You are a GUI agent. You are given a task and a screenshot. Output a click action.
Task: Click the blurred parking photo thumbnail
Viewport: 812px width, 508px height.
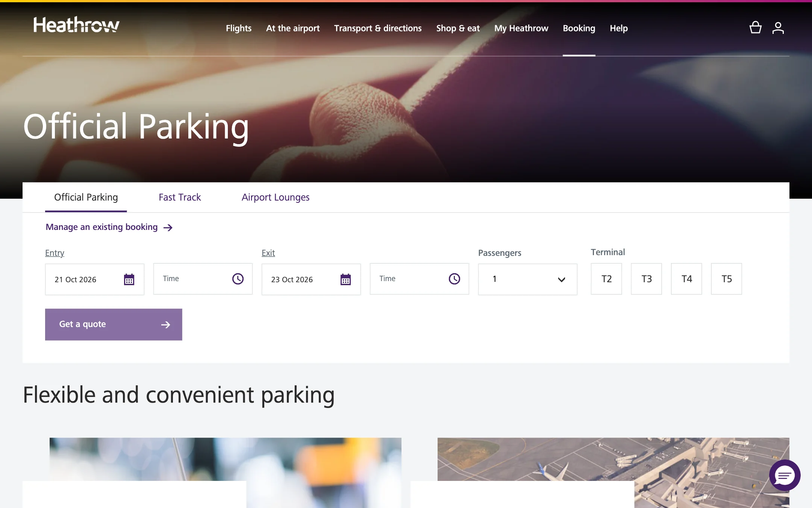[x=226, y=473]
